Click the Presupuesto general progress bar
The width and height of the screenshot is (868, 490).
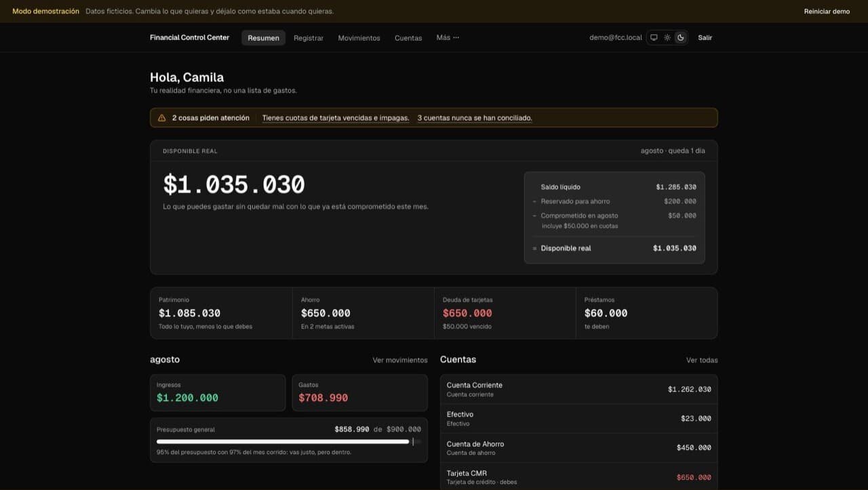tap(289, 441)
